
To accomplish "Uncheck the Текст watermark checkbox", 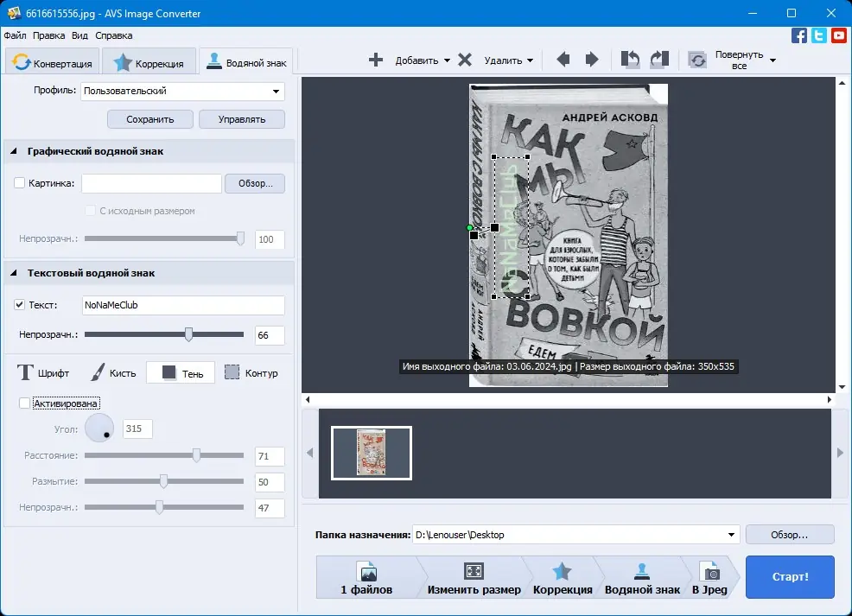I will (x=20, y=305).
